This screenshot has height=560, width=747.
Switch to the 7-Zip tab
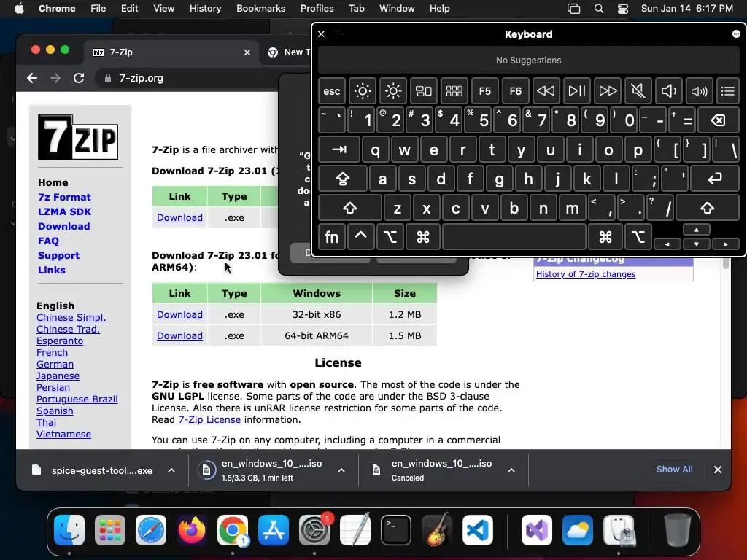click(171, 52)
